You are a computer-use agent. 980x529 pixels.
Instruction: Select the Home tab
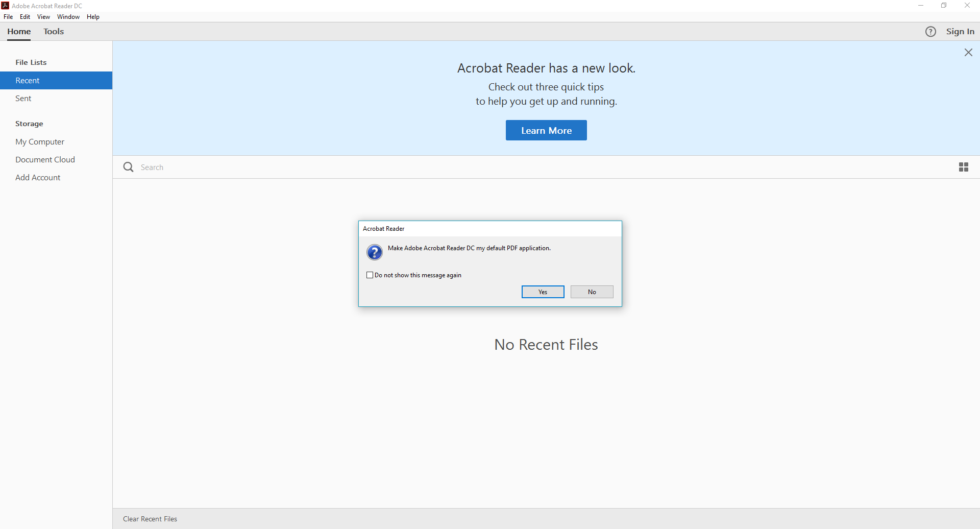(19, 32)
